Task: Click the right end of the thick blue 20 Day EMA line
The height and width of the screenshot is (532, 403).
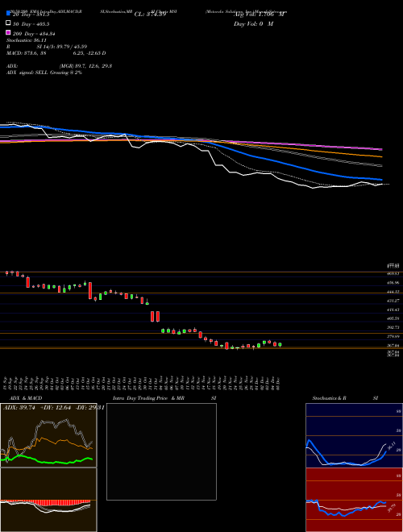Action: [x=380, y=180]
